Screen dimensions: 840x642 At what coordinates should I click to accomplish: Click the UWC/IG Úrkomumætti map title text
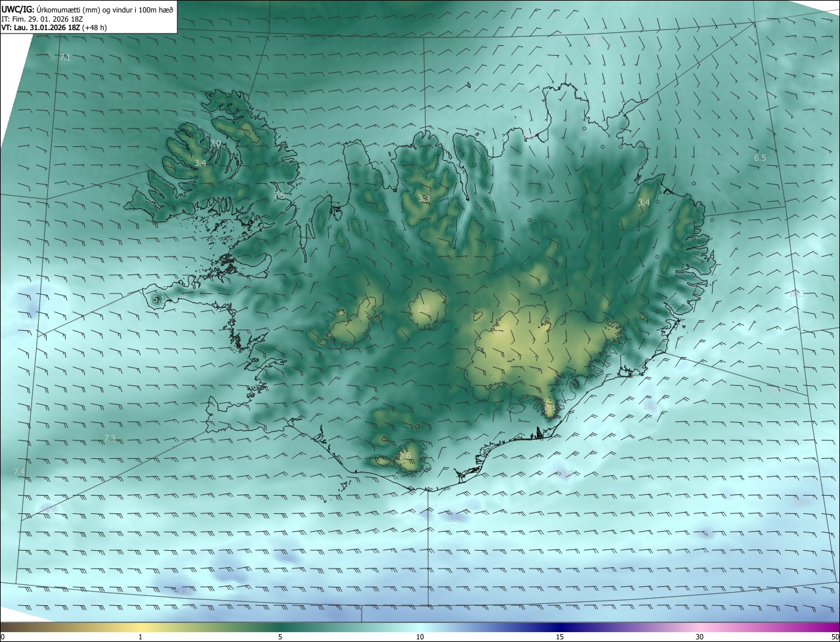pos(87,9)
